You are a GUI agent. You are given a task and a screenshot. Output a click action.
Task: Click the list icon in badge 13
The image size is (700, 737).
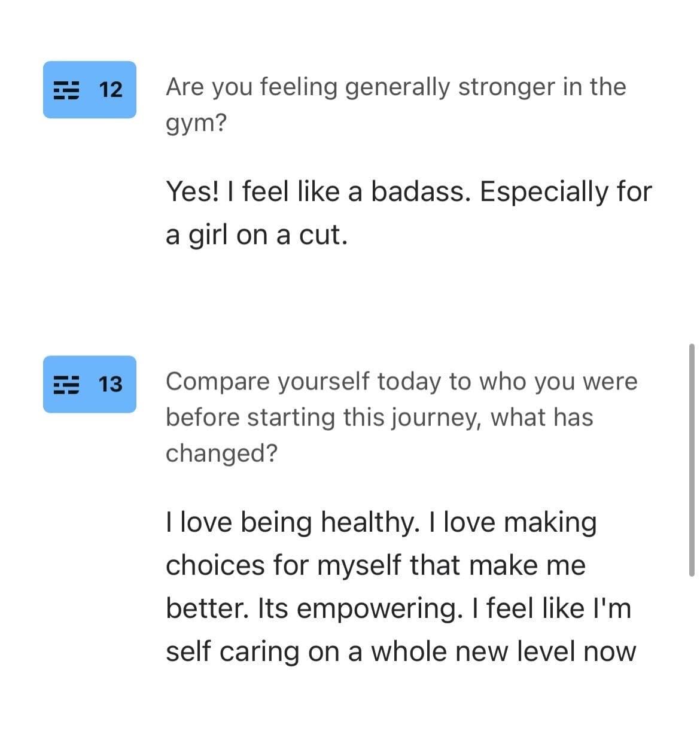tap(66, 384)
